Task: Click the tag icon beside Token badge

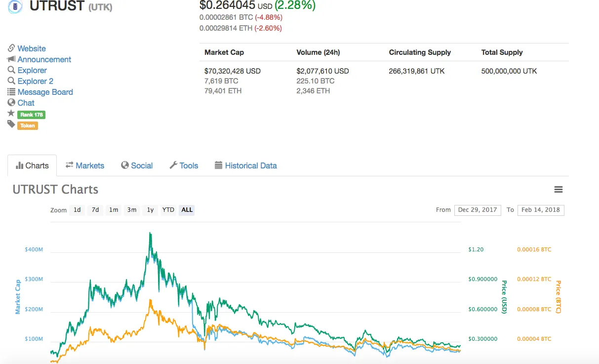Action: 11,124
